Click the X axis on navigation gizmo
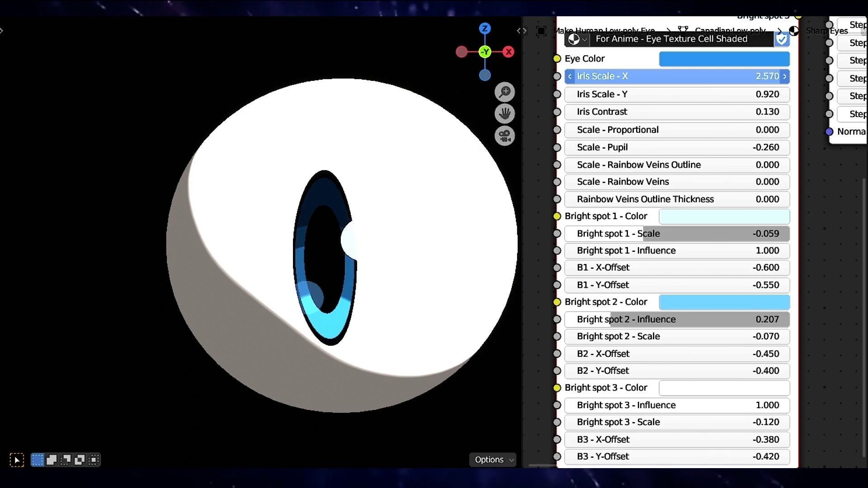868x488 pixels. [509, 52]
